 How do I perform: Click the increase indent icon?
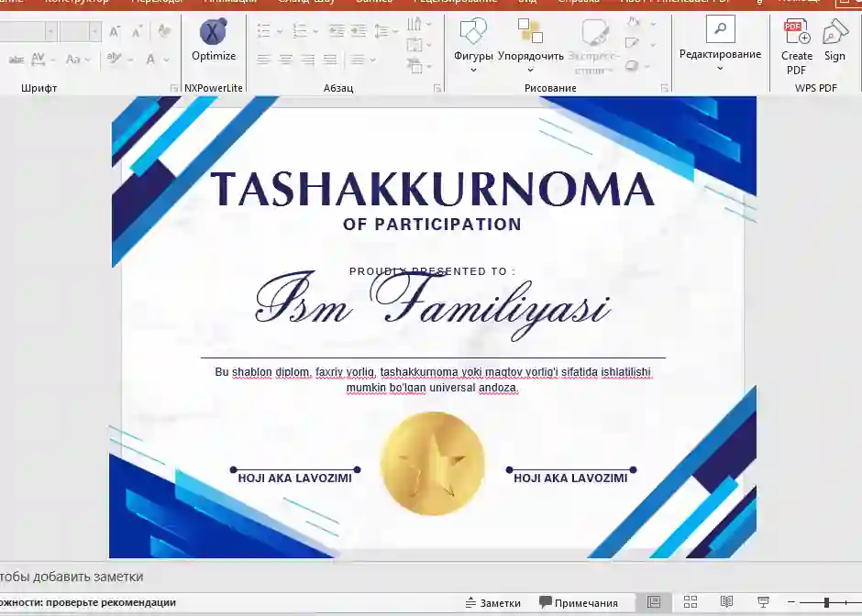(359, 31)
